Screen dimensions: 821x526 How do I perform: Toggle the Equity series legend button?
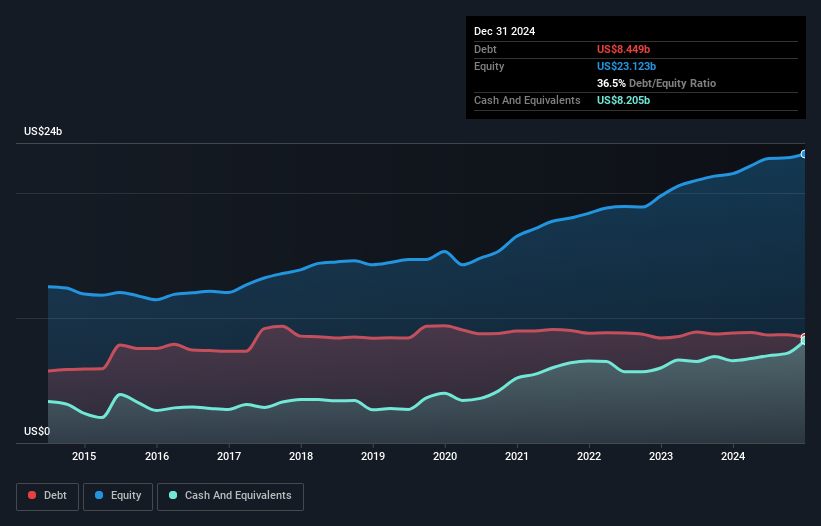(x=118, y=495)
